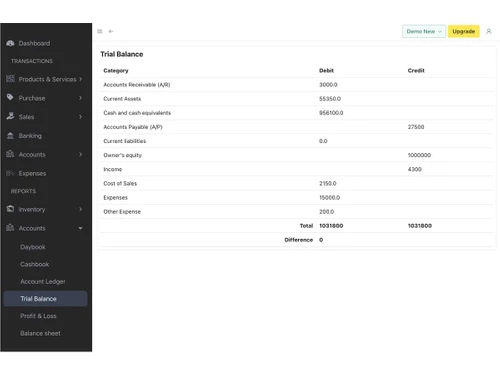
Task: Open the Balance sheet report
Action: [40, 333]
